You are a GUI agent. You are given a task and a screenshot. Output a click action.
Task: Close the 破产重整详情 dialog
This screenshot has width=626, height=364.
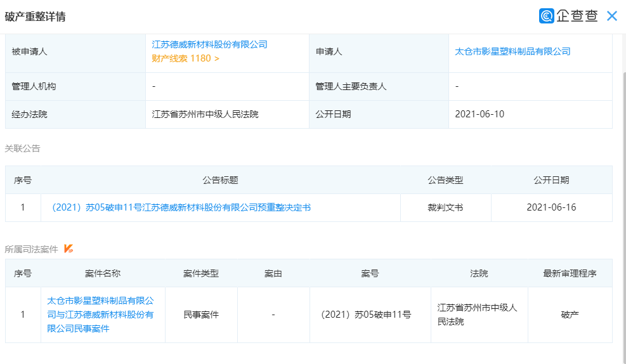612,16
